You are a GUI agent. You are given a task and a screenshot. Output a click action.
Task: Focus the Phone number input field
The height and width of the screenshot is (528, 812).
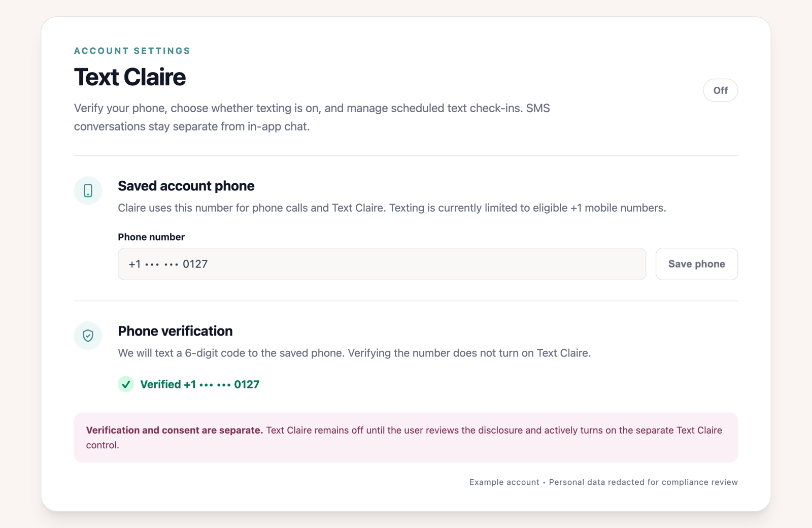(x=382, y=264)
